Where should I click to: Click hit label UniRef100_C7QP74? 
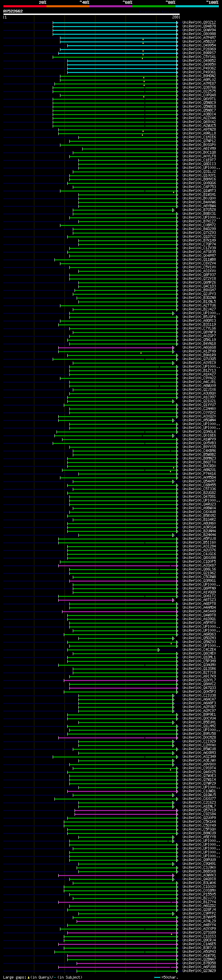click(199, 244)
